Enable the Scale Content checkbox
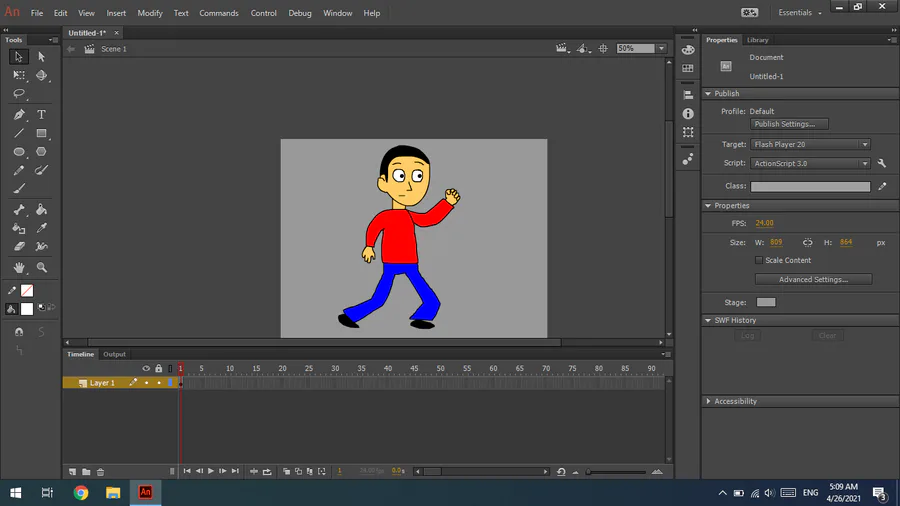This screenshot has height=506, width=900. click(x=759, y=260)
